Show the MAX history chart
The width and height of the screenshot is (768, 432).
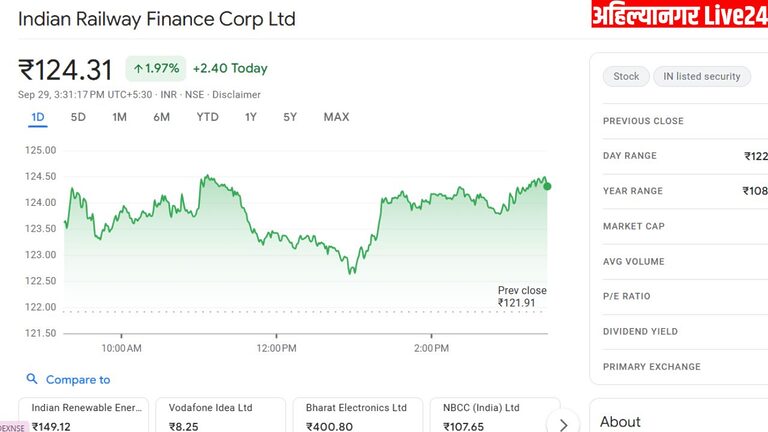pyautogui.click(x=336, y=117)
